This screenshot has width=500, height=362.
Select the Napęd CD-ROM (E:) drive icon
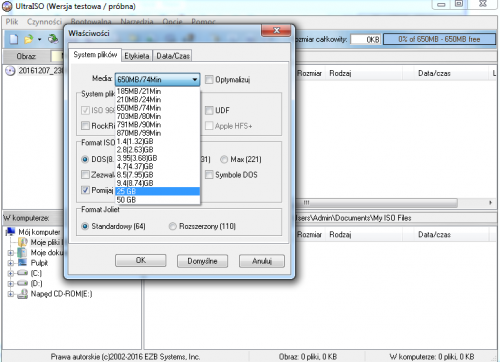tap(22, 294)
